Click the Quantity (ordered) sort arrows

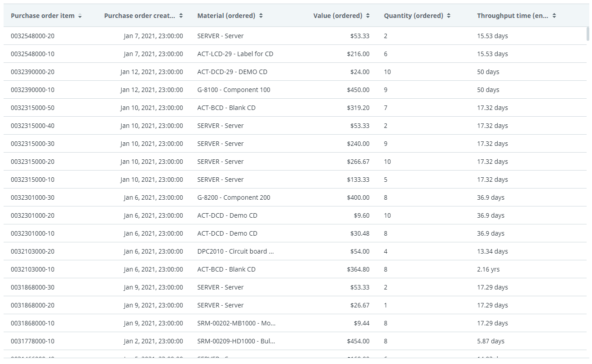pos(449,16)
